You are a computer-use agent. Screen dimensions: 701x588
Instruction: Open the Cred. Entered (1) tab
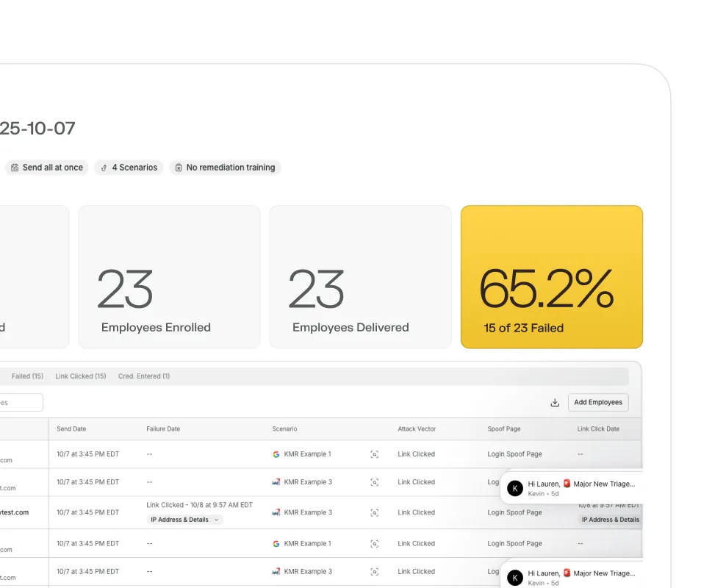tap(144, 376)
